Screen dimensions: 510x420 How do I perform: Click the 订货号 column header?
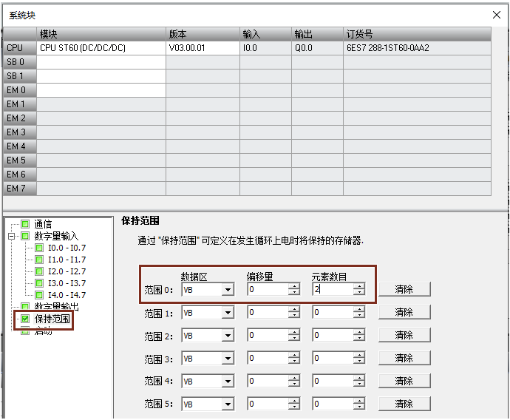[417, 34]
